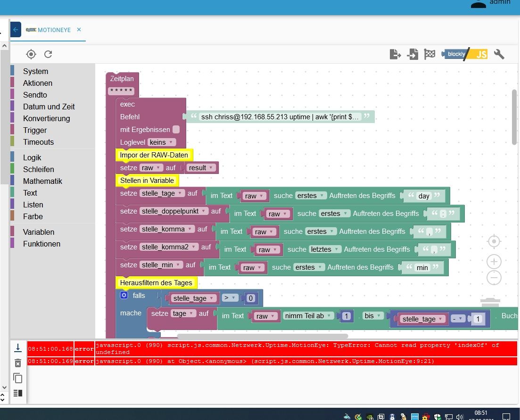This screenshot has height=420, width=520.
Task: Open the Farbe block category
Action: point(33,216)
